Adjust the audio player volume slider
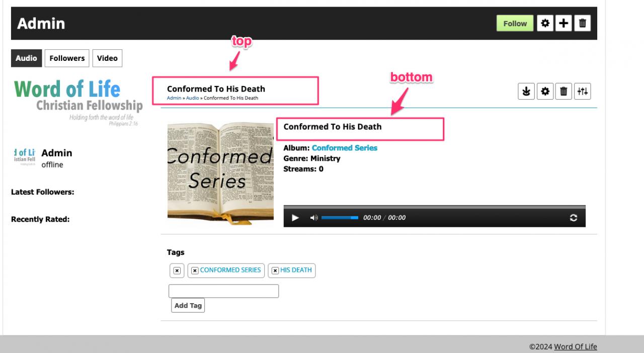The width and height of the screenshot is (644, 353). pos(340,218)
